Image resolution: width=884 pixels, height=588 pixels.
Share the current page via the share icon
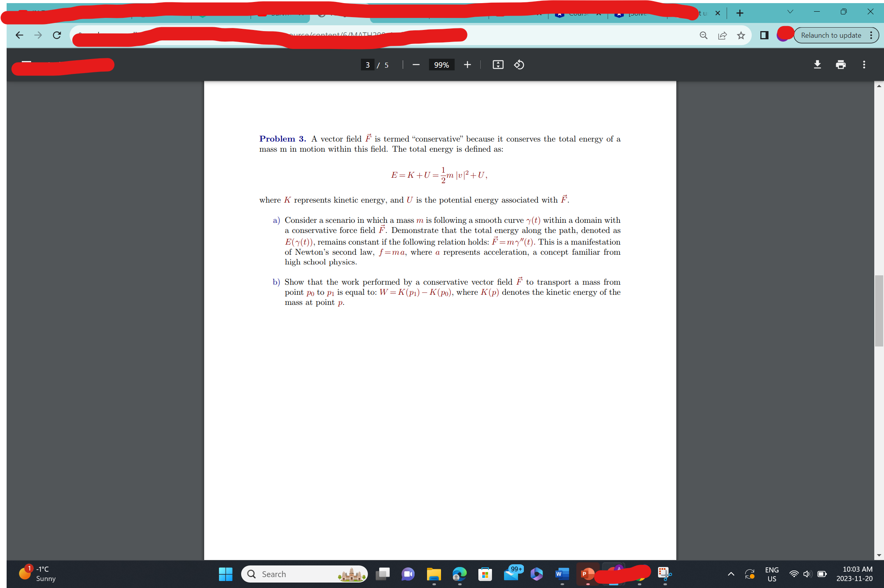point(722,35)
